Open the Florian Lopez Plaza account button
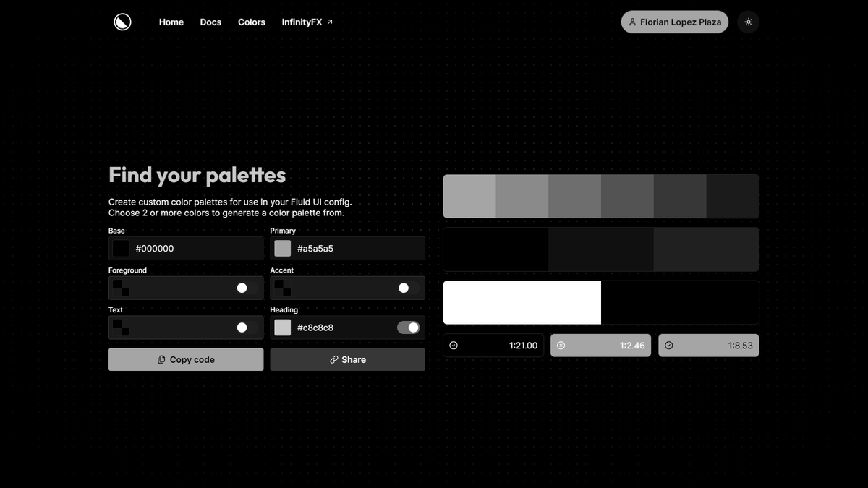868x488 pixels. point(675,22)
